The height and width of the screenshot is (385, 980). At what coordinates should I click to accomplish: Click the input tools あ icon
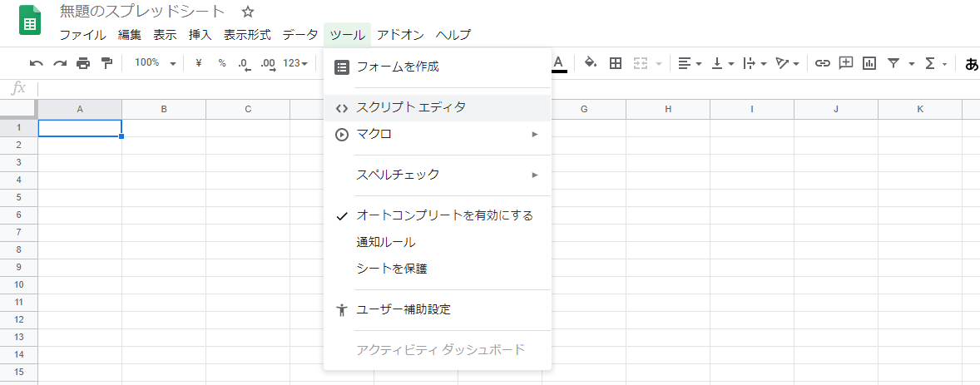click(x=972, y=64)
